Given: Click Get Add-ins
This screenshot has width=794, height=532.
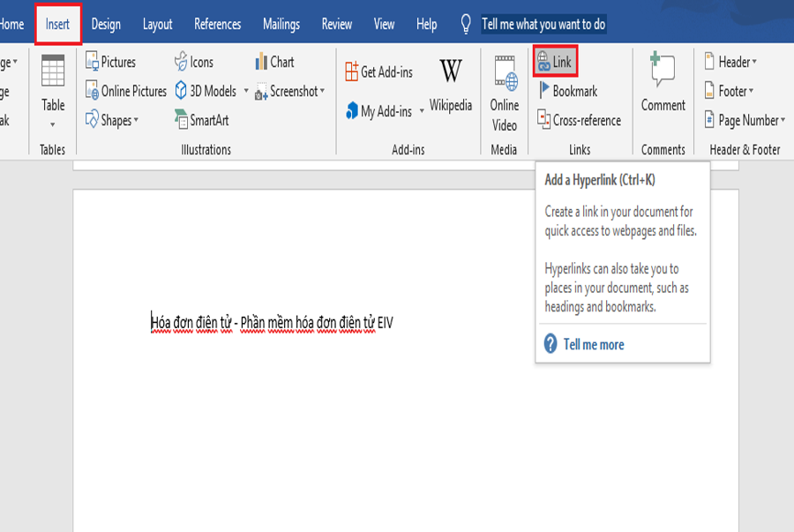Looking at the screenshot, I should 378,71.
